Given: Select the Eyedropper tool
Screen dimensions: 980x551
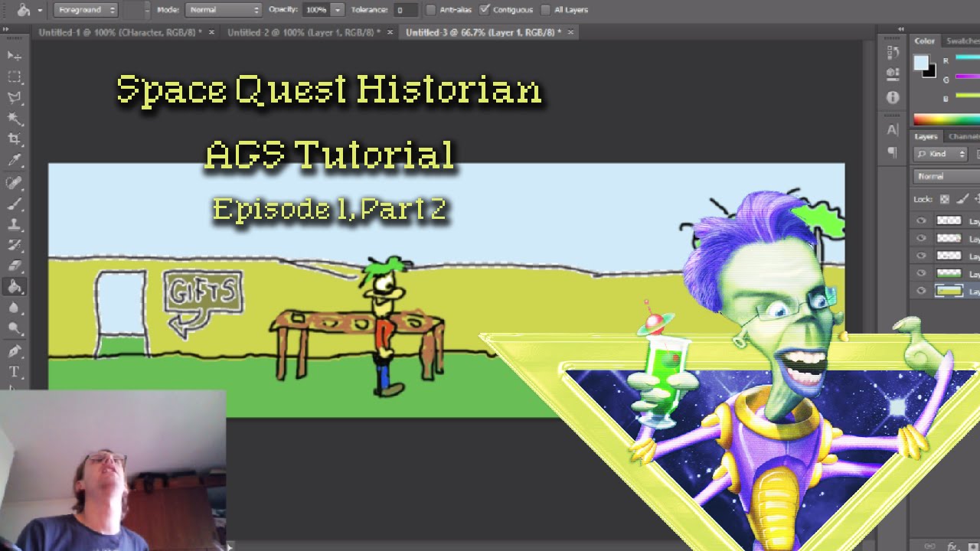Looking at the screenshot, I should [14, 161].
